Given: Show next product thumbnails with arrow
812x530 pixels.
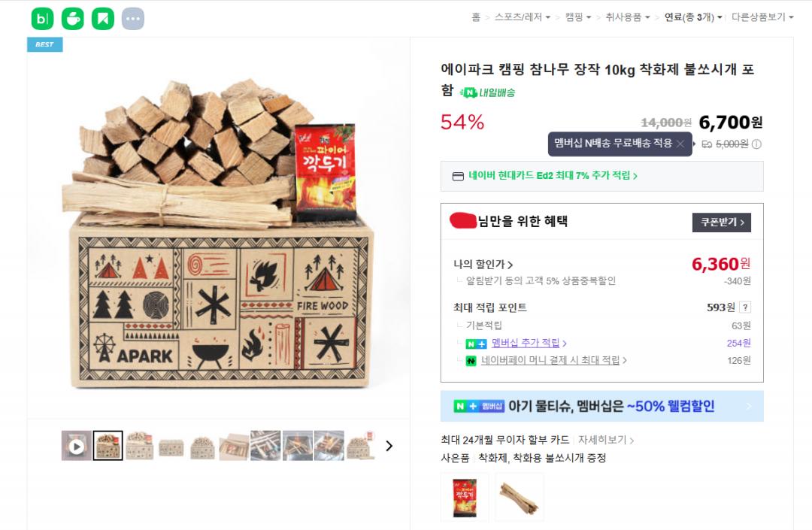Looking at the screenshot, I should coord(389,446).
